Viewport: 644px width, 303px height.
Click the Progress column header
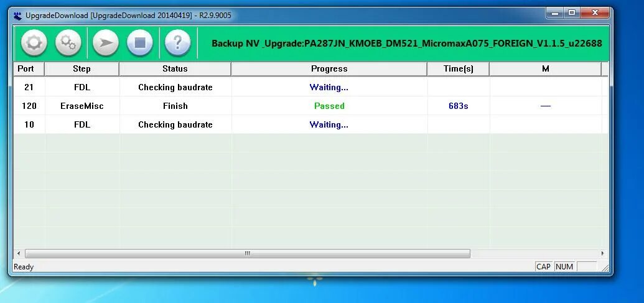click(329, 69)
